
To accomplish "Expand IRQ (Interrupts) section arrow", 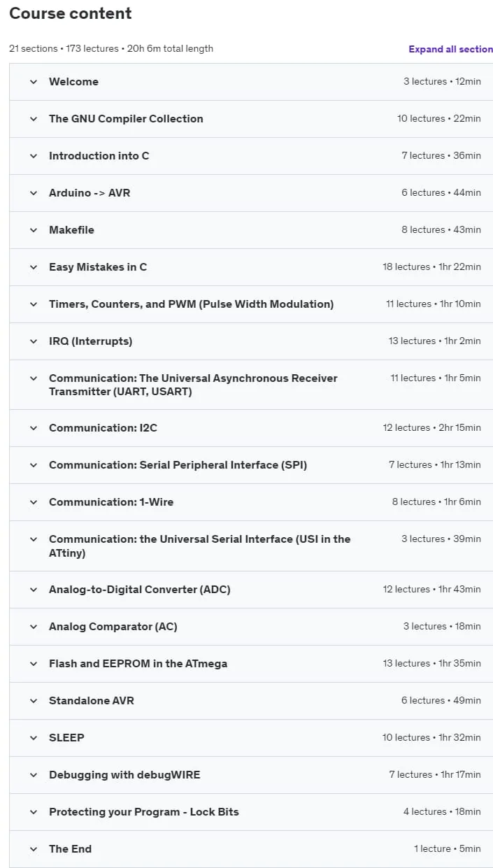I will (x=33, y=341).
